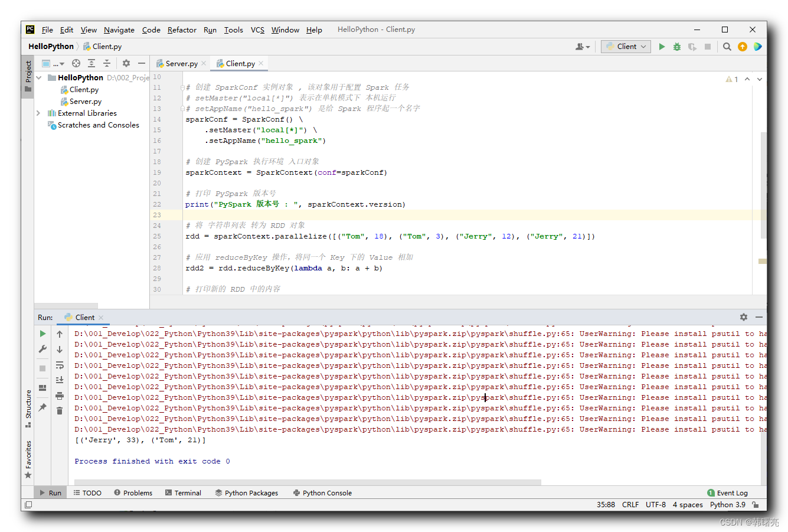Screen dimensions: 788x532
Task: Print the console output
Action: (x=59, y=396)
